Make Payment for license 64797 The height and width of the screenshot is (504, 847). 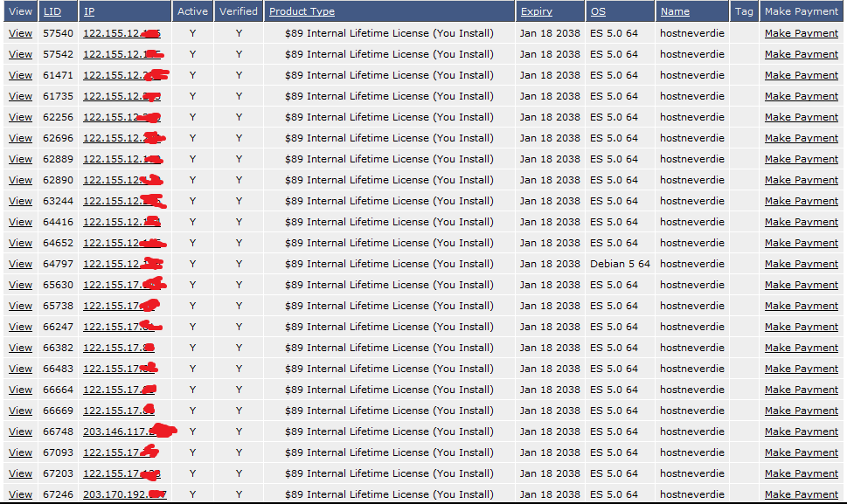point(801,264)
